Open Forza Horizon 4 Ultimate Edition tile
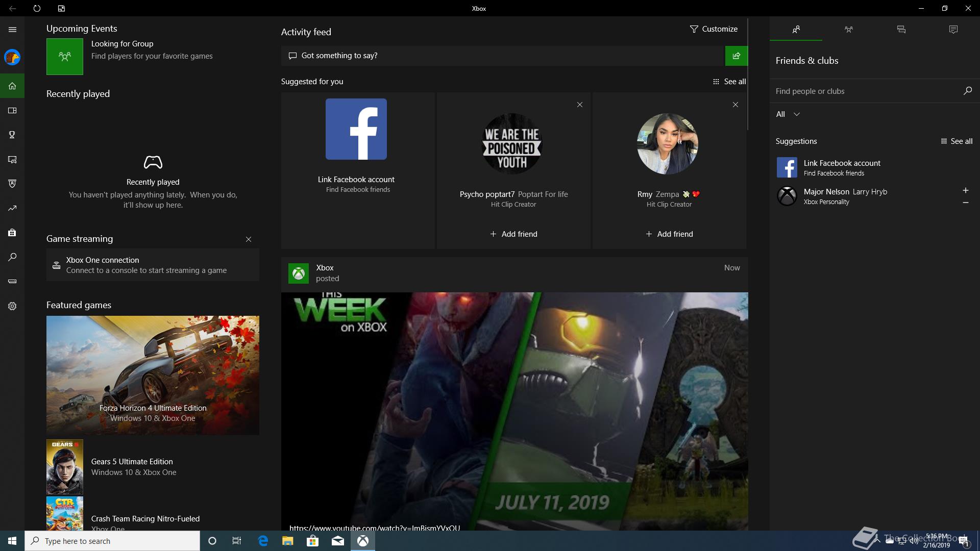The width and height of the screenshot is (980, 551). point(153,375)
